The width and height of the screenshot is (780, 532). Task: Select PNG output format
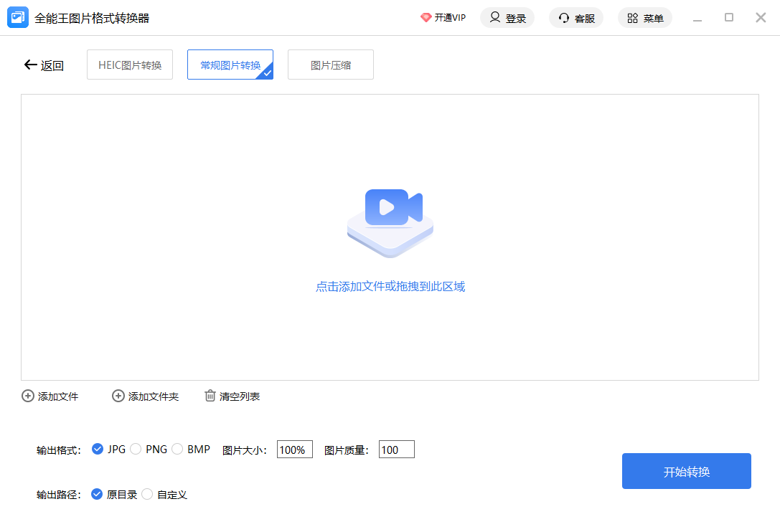click(136, 450)
